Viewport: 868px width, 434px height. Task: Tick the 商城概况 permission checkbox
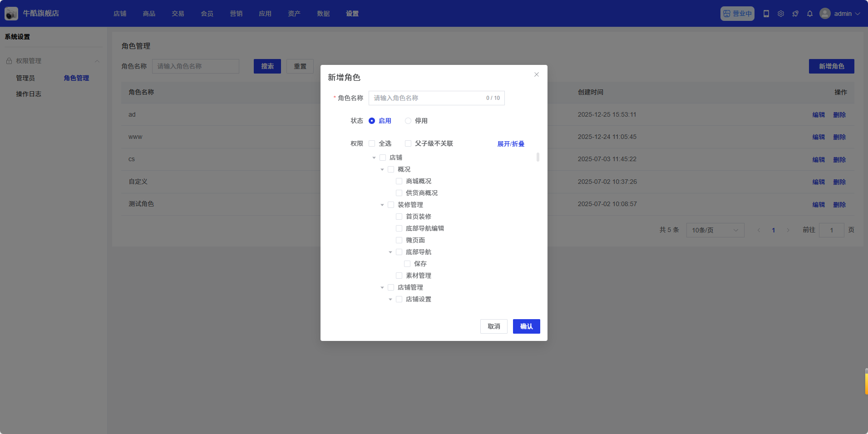tap(399, 181)
